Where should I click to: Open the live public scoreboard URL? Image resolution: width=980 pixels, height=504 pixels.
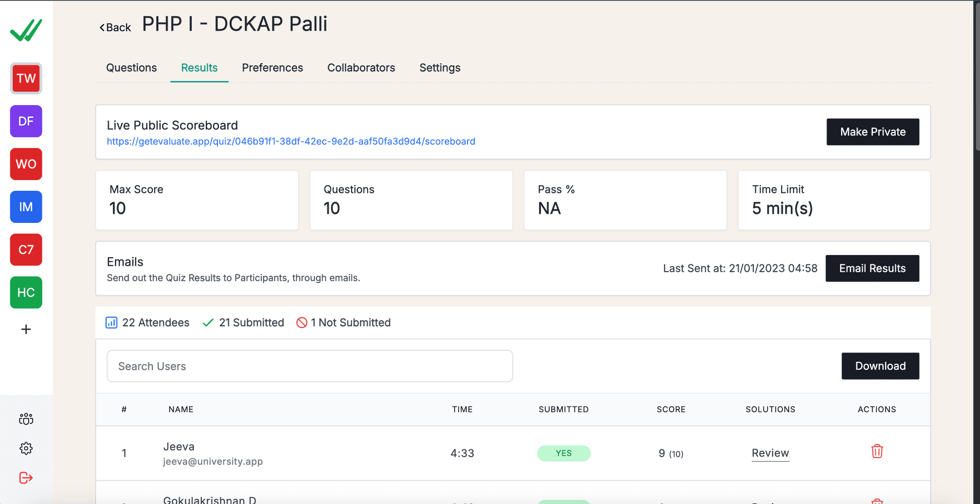[291, 141]
